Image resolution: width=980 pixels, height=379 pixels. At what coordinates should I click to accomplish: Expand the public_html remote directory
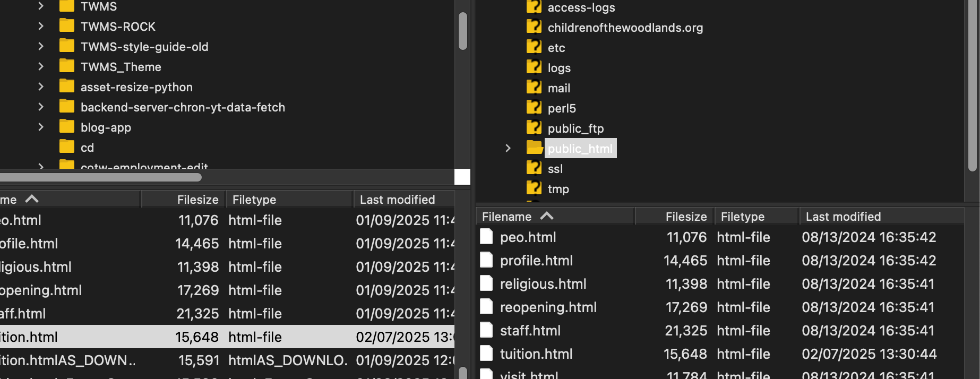click(508, 148)
